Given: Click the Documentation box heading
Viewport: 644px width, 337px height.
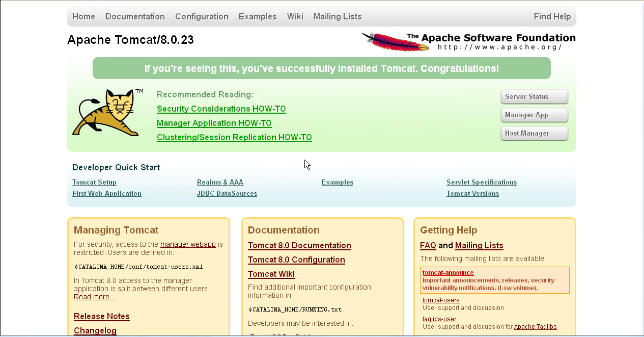Looking at the screenshot, I should pyautogui.click(x=284, y=230).
